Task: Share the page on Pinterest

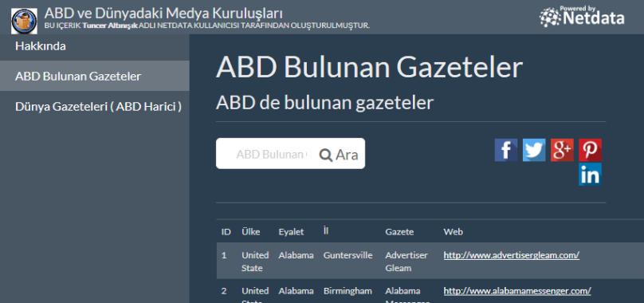Action: (x=590, y=150)
